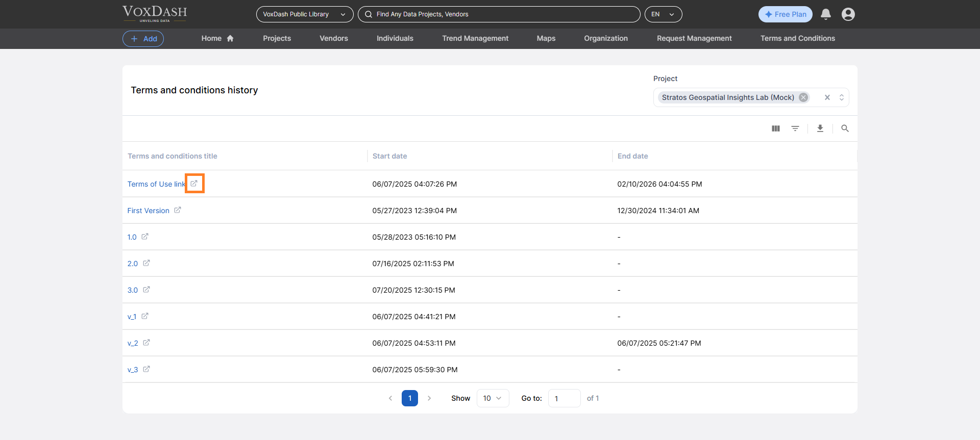Go to previous page arrow
This screenshot has height=440, width=980.
pos(390,398)
